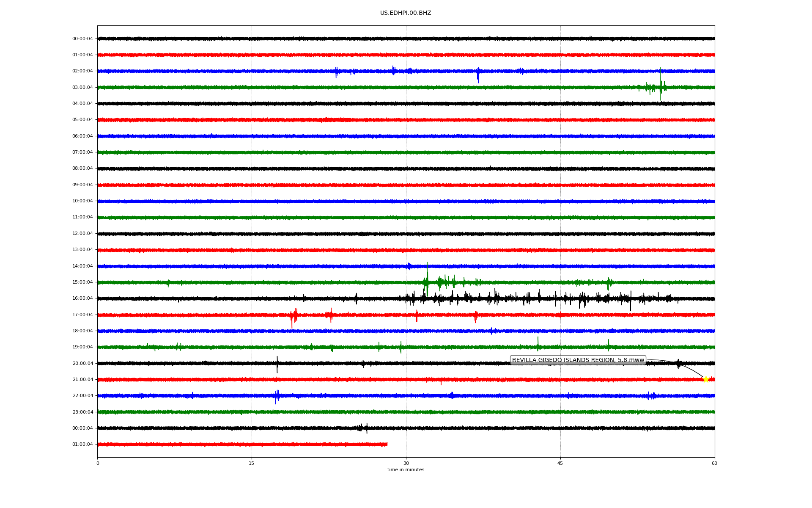Click the x-axis tick label 60
Viewport: 812px width, 508px height.
[x=714, y=463]
